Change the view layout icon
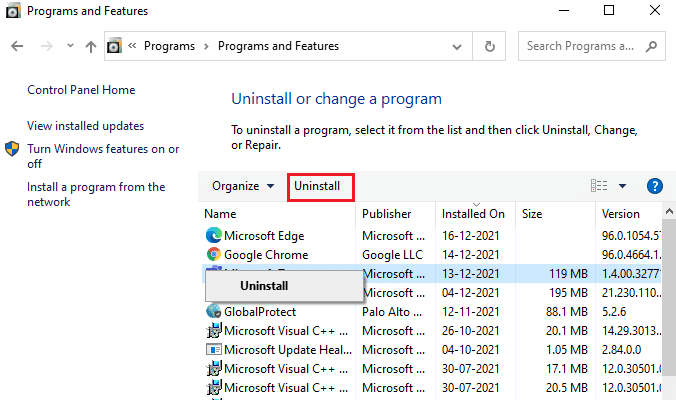The width and height of the screenshot is (676, 400). coord(599,186)
